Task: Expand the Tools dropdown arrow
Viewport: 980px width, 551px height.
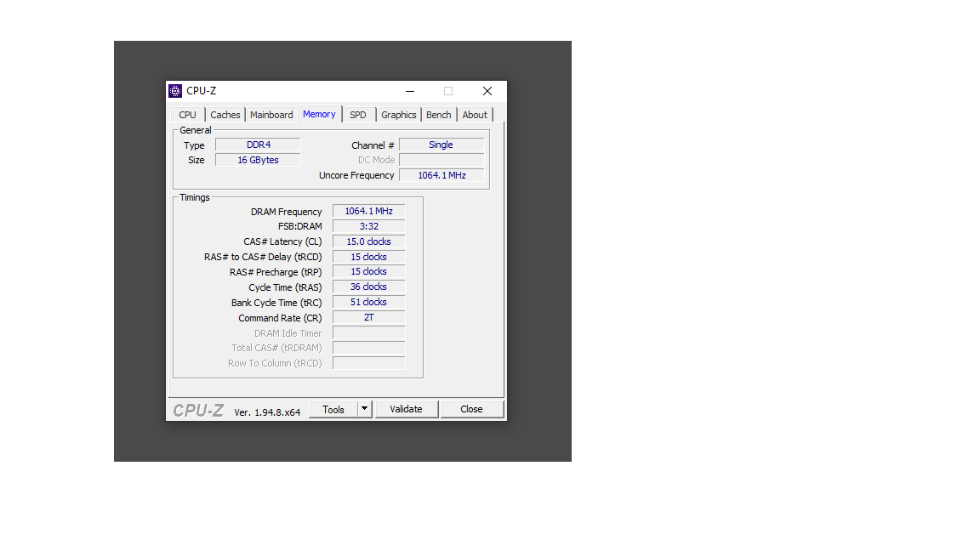Action: click(365, 409)
